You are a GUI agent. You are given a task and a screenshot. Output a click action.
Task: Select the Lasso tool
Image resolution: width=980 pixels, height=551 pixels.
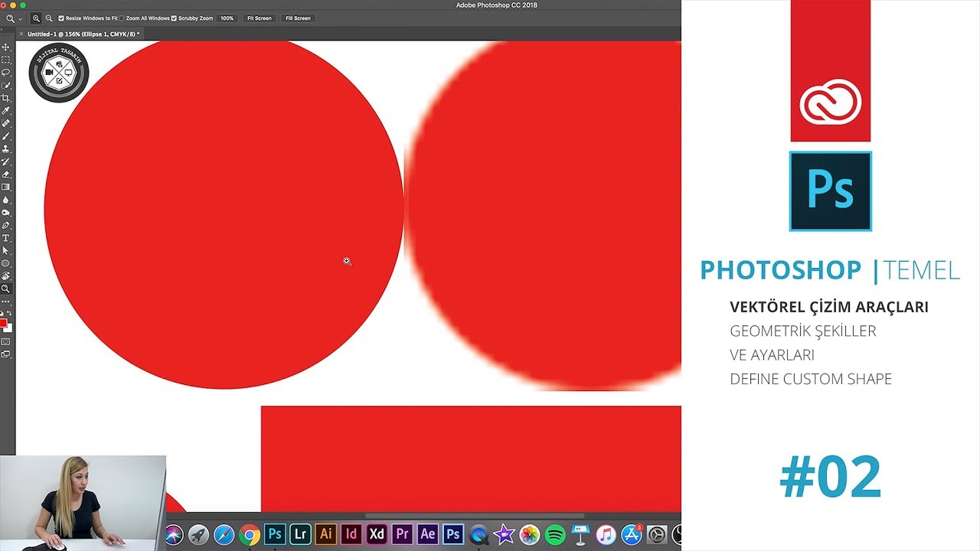click(x=6, y=72)
